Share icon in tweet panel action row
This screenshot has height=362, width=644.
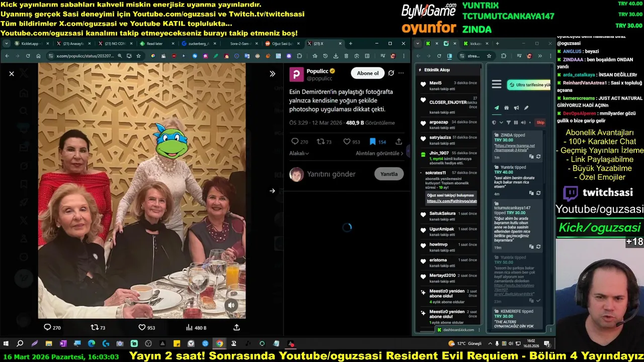click(x=399, y=142)
